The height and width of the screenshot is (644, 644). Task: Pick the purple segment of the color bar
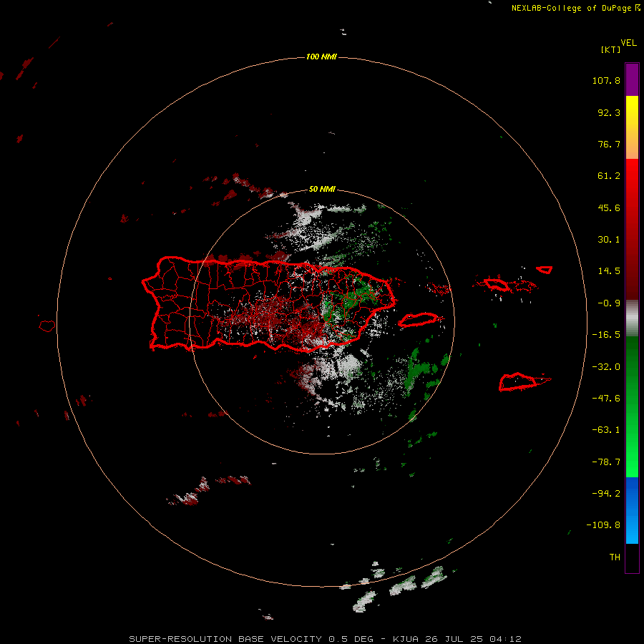coord(632,79)
